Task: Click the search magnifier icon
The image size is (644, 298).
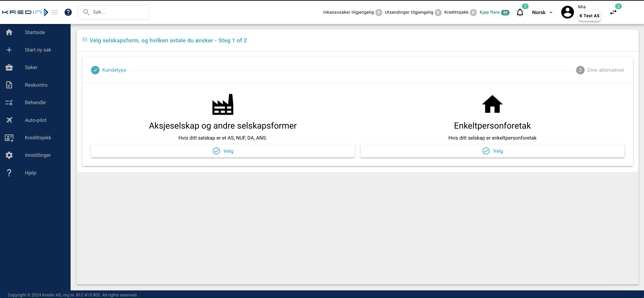Action: click(86, 12)
